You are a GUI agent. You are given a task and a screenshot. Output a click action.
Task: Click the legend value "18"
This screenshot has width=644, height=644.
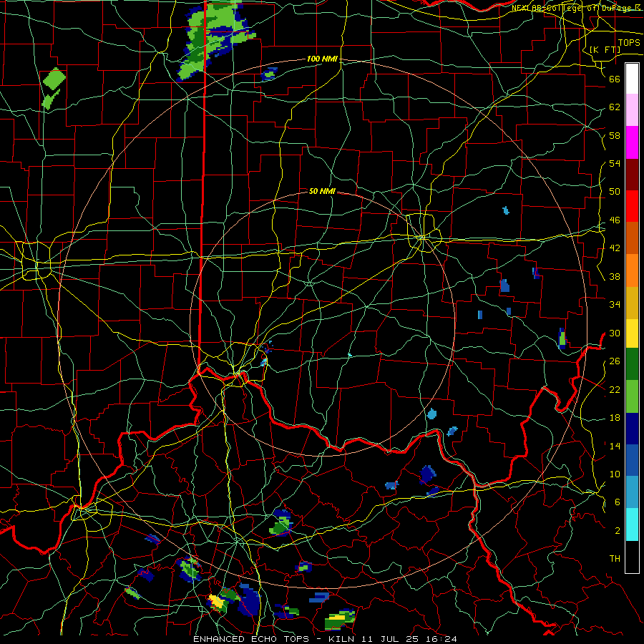615,418
